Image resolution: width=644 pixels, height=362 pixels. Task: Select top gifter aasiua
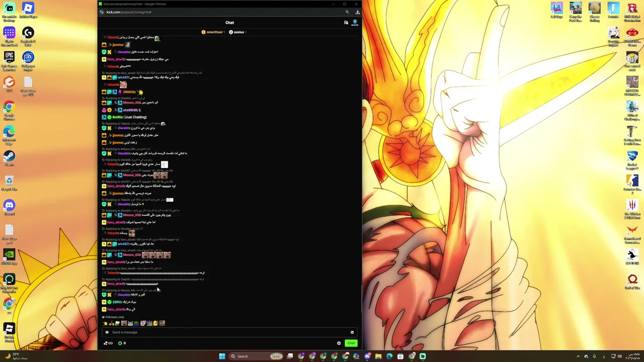[x=237, y=32]
